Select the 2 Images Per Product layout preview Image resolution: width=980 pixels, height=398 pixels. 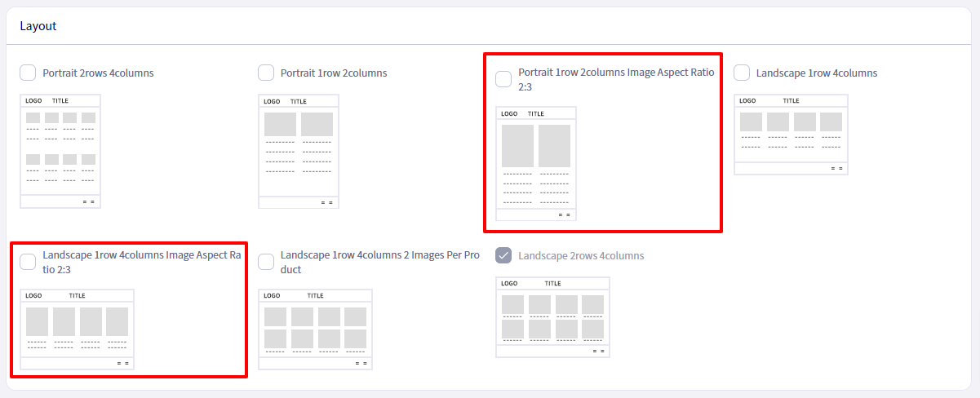click(315, 329)
